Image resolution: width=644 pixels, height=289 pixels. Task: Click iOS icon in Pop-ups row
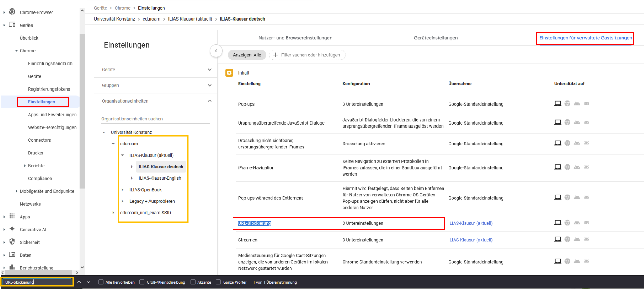click(x=586, y=103)
